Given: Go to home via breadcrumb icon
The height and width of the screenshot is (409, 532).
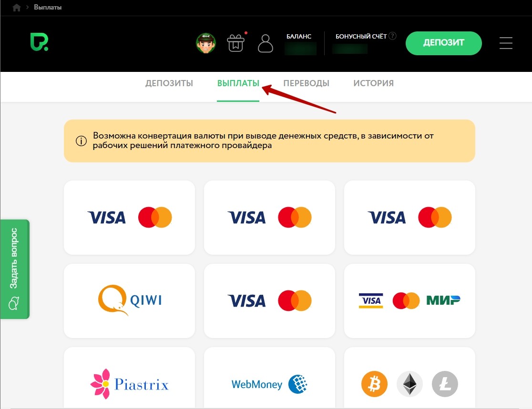Looking at the screenshot, I should (17, 8).
